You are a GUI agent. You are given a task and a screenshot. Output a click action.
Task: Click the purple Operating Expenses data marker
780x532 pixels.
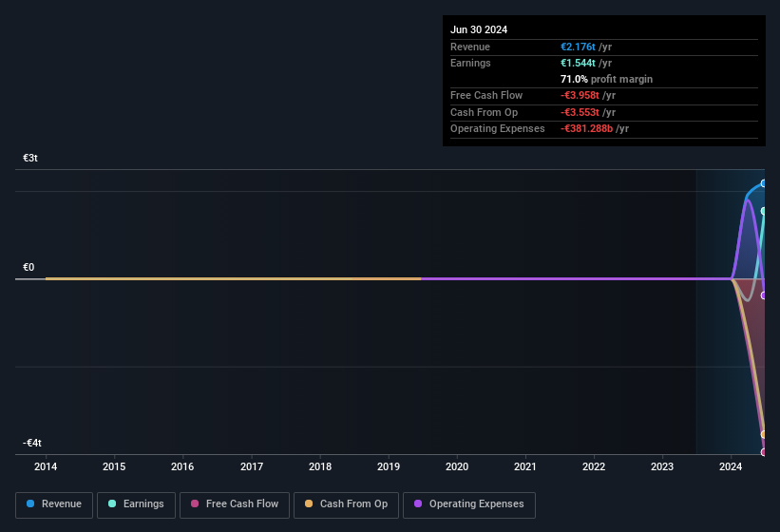point(764,295)
